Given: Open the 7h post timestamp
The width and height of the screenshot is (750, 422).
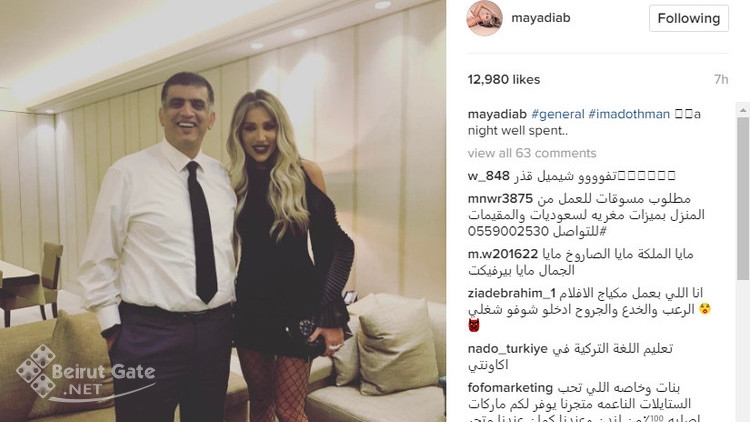Looking at the screenshot, I should pyautogui.click(x=721, y=79).
